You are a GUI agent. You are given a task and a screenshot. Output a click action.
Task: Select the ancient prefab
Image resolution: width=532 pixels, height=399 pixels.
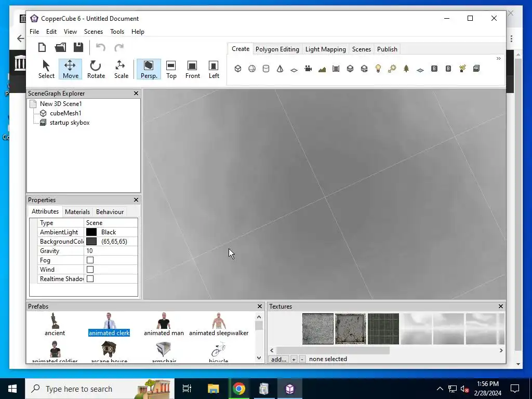tap(55, 324)
